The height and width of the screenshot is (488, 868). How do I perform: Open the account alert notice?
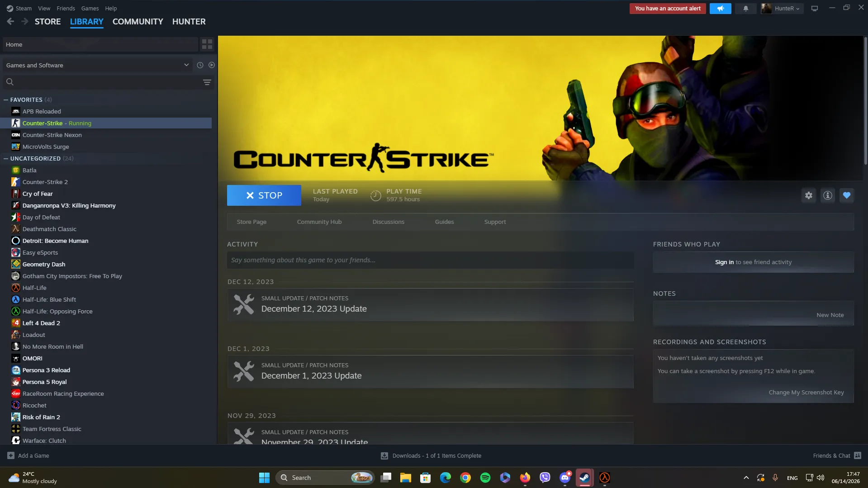668,8
